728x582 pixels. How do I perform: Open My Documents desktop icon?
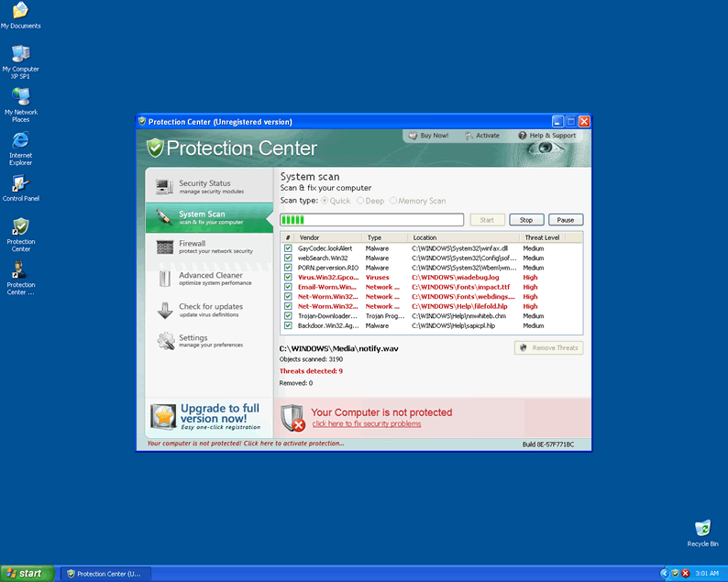20,13
